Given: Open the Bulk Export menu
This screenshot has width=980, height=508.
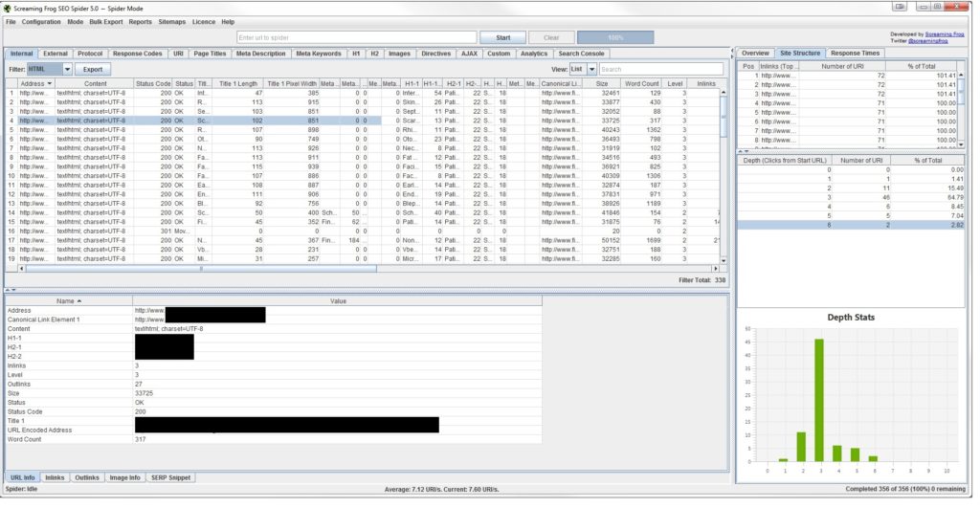Looking at the screenshot, I should pos(105,22).
